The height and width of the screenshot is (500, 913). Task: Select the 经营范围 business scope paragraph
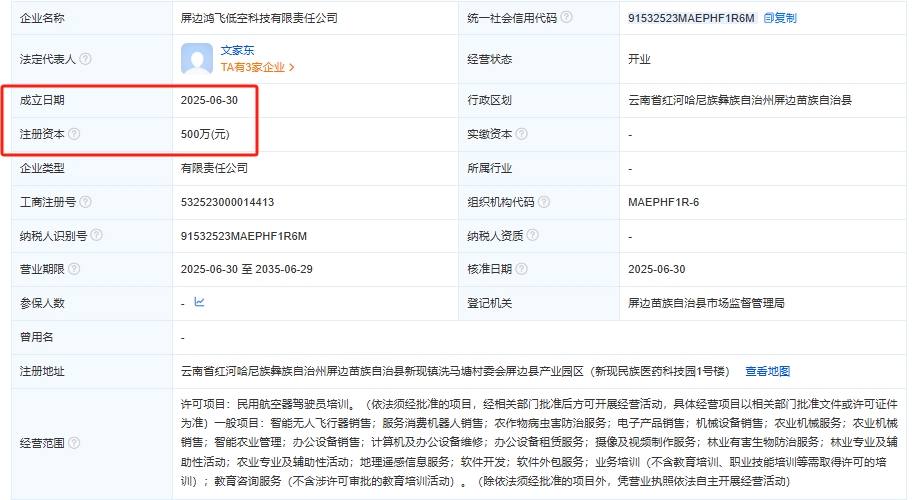pos(539,443)
